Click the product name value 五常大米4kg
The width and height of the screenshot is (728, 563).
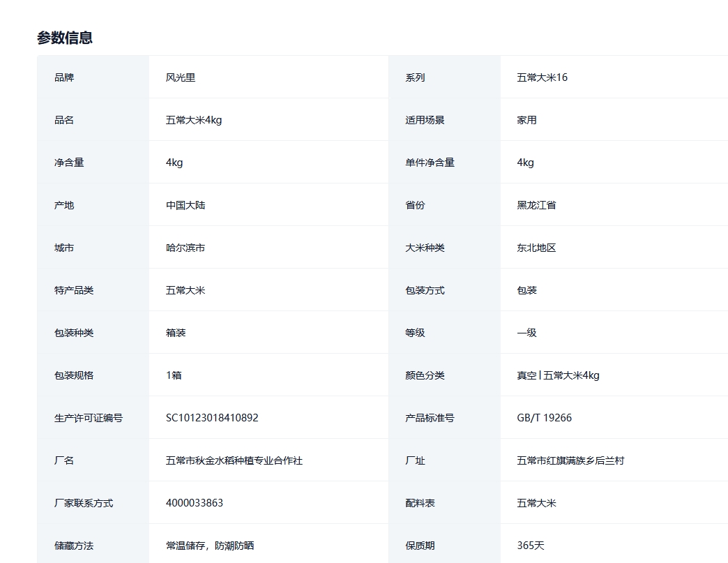(x=194, y=120)
